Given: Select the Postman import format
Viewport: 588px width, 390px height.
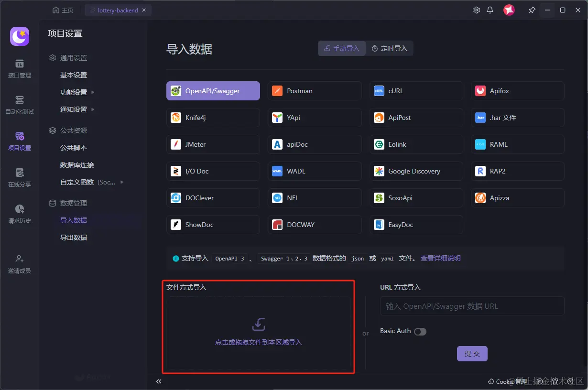Looking at the screenshot, I should [x=315, y=91].
